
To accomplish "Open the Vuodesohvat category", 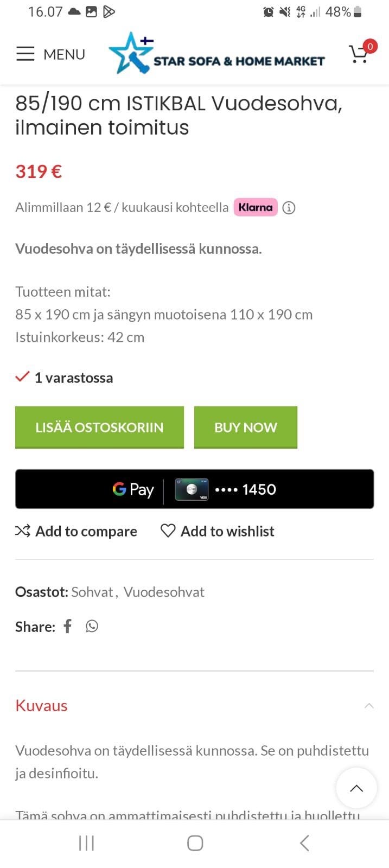I will click(x=163, y=592).
